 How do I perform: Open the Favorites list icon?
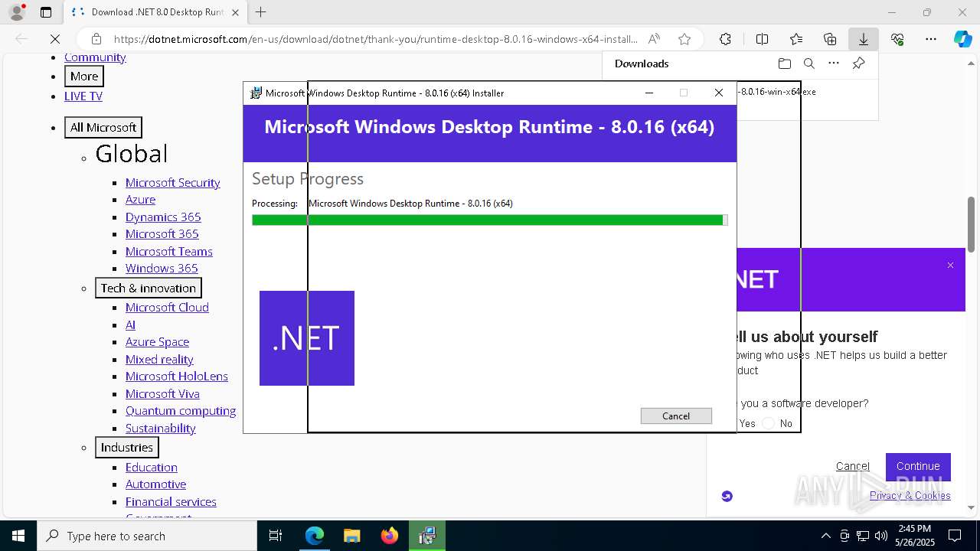click(796, 39)
